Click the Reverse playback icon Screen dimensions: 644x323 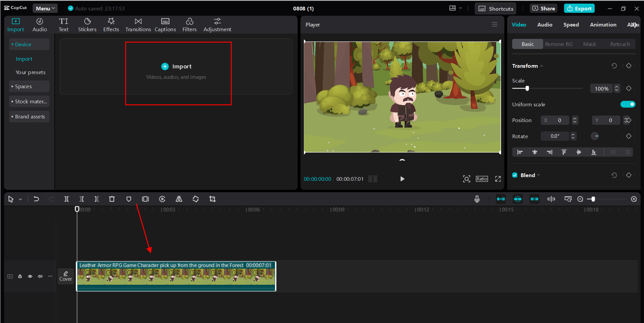coord(162,199)
